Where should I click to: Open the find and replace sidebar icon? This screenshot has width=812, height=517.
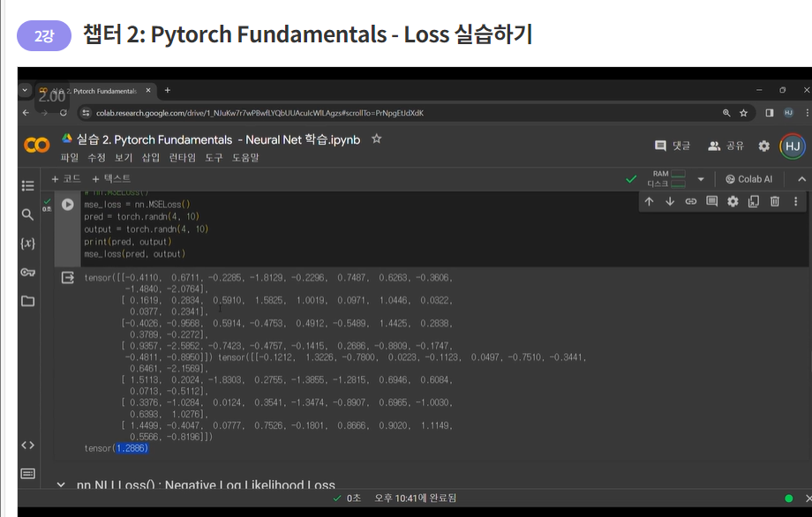(x=28, y=214)
